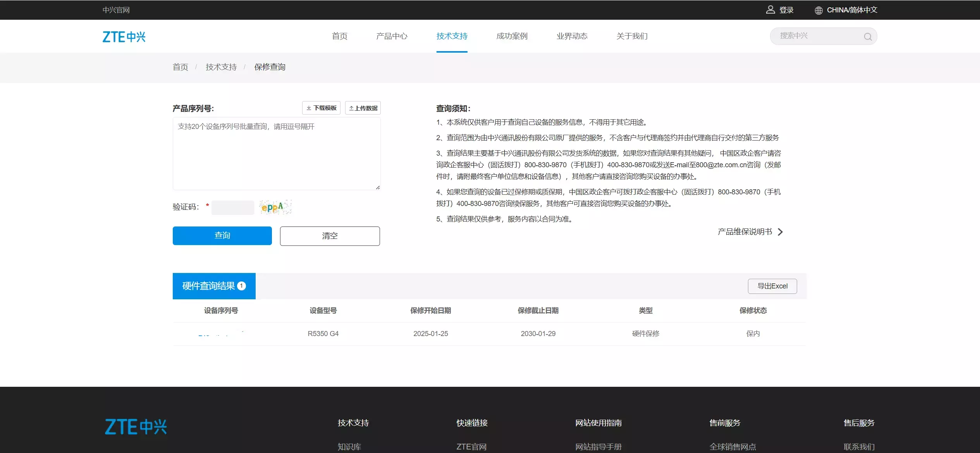Click the 售前服务 footer heading
The image size is (980, 453).
tap(725, 423)
